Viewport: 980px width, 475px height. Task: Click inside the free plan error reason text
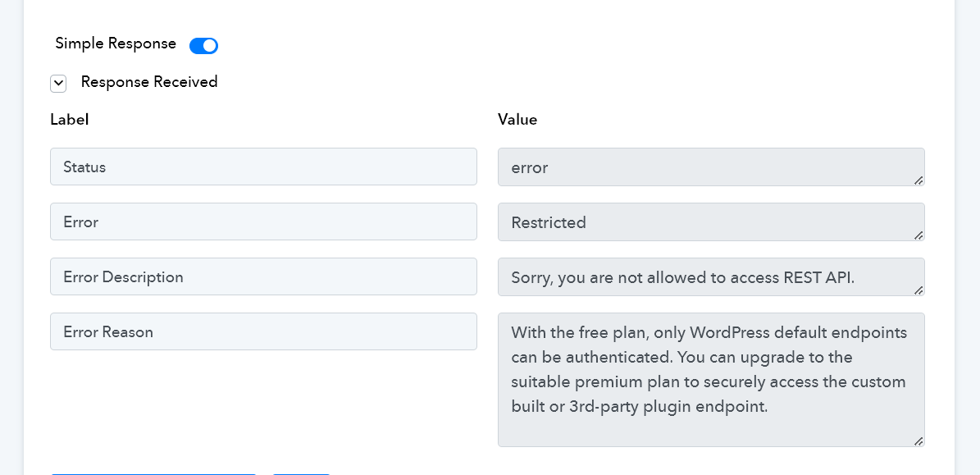[711, 380]
